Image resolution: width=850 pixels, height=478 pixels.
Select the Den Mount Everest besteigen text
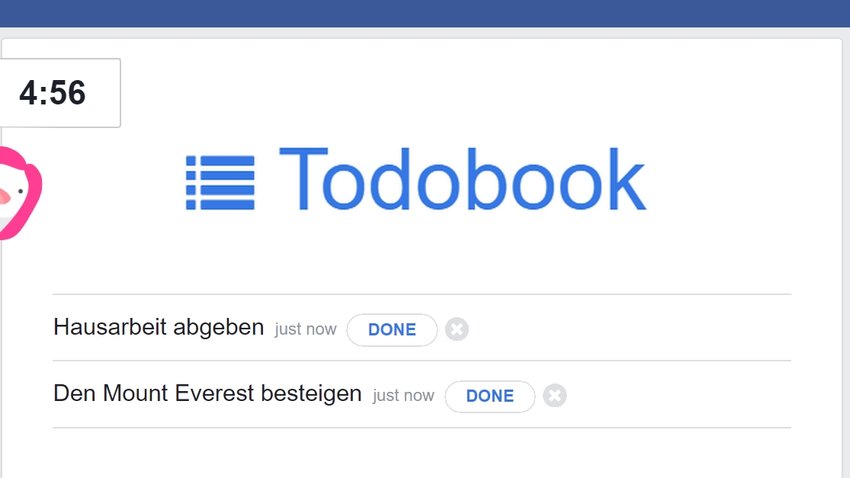pyautogui.click(x=208, y=393)
